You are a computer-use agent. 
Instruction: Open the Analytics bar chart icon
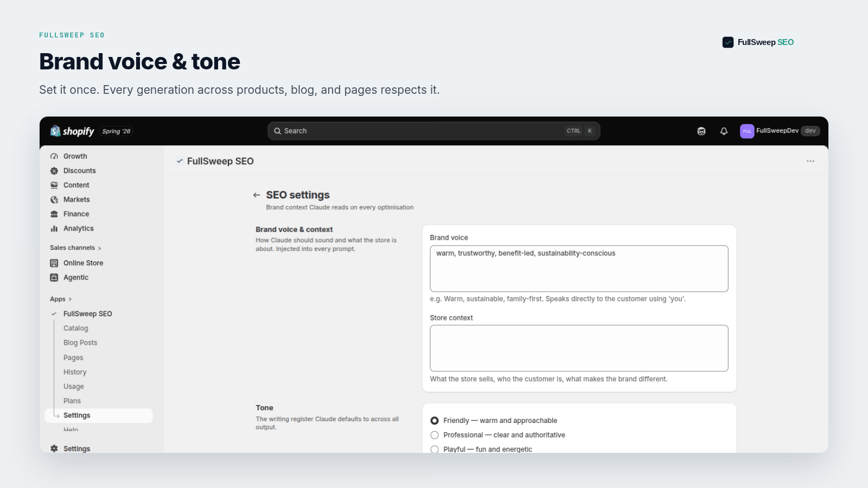[54, 229]
